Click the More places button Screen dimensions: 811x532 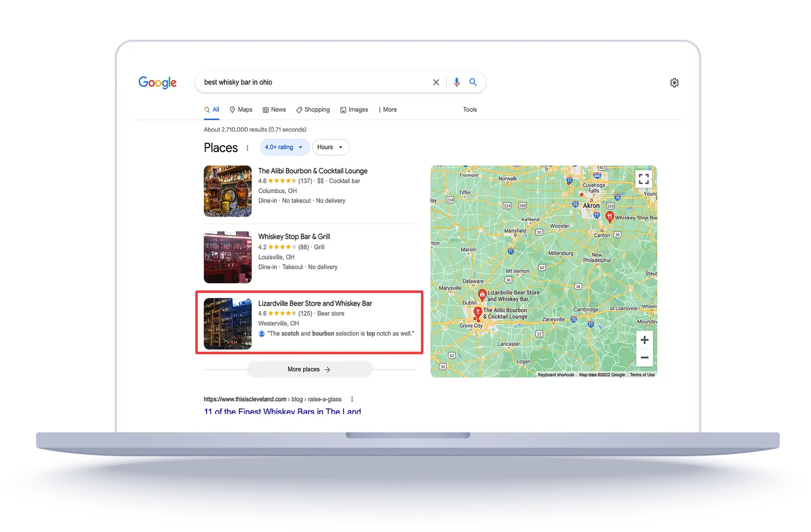click(309, 369)
